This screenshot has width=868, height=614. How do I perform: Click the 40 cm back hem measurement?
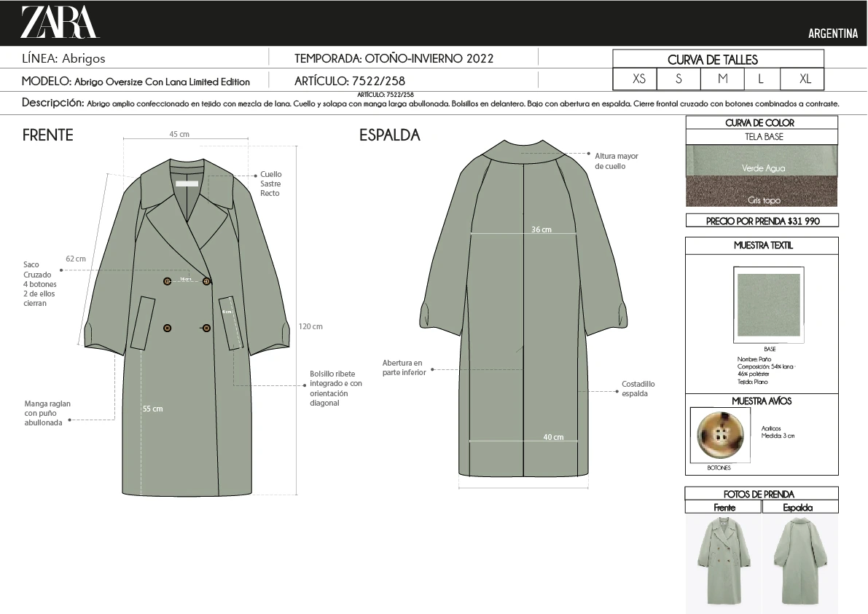click(x=553, y=437)
